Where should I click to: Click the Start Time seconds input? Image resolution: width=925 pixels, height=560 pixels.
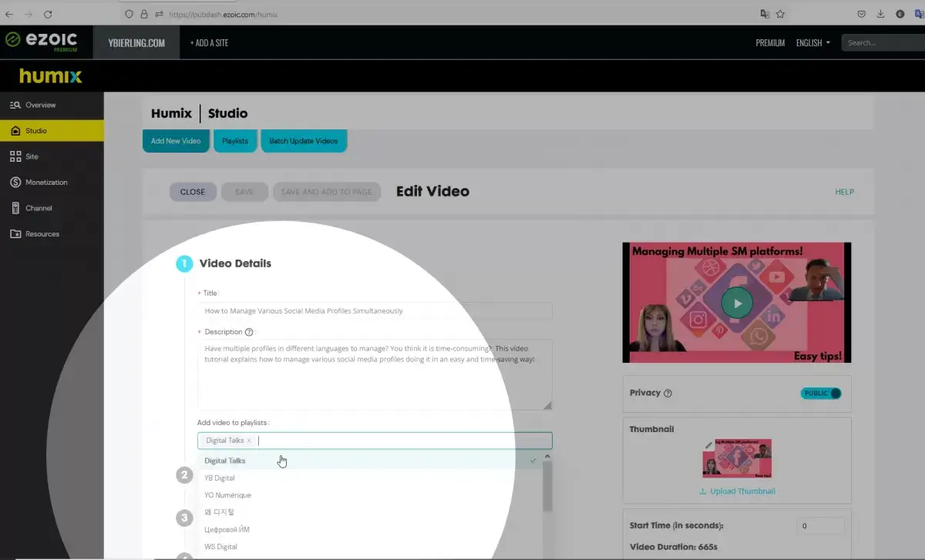point(820,526)
